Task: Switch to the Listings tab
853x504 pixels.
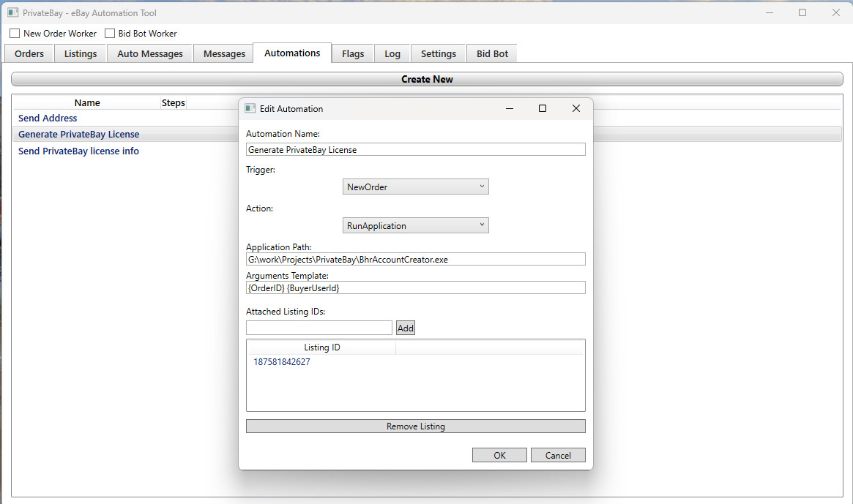Action: tap(80, 53)
